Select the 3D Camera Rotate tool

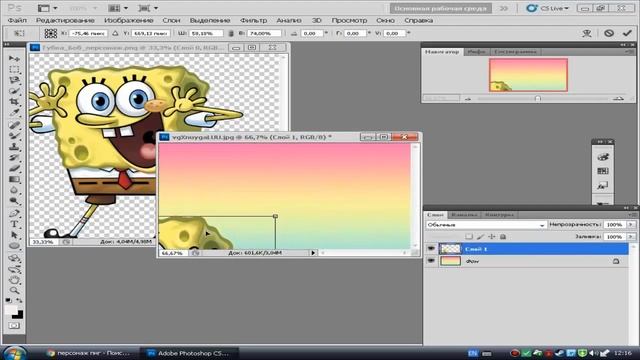tap(14, 269)
